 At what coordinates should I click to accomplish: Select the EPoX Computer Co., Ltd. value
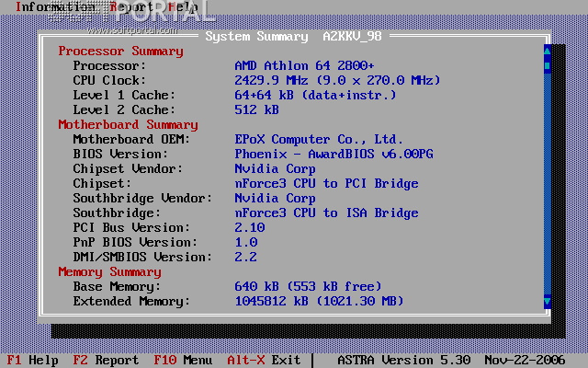pyautogui.click(x=319, y=139)
